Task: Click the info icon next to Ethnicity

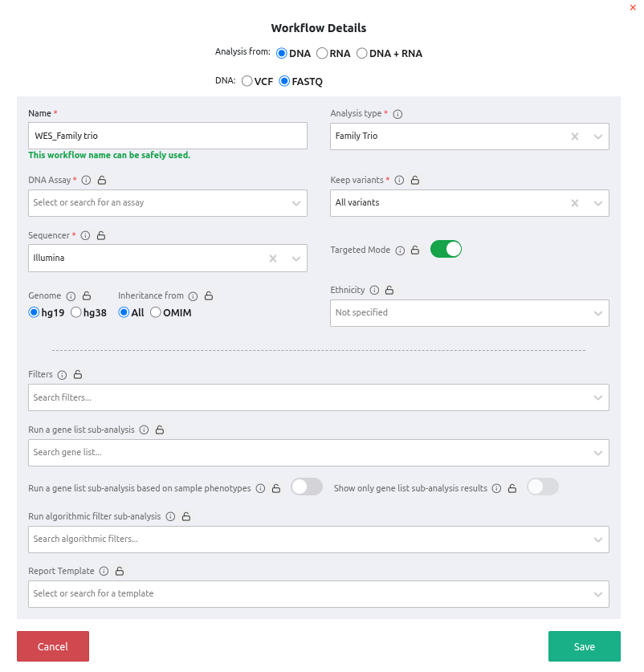Action: pyautogui.click(x=374, y=290)
